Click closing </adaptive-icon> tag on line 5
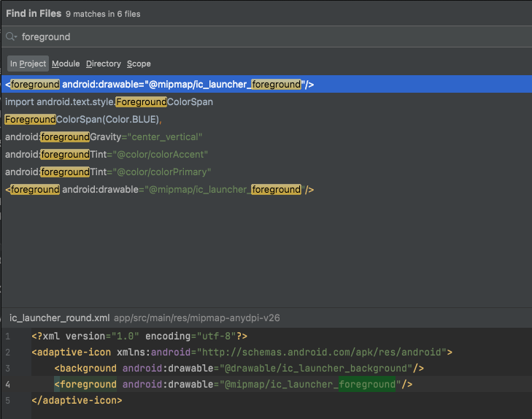 pyautogui.click(x=77, y=400)
